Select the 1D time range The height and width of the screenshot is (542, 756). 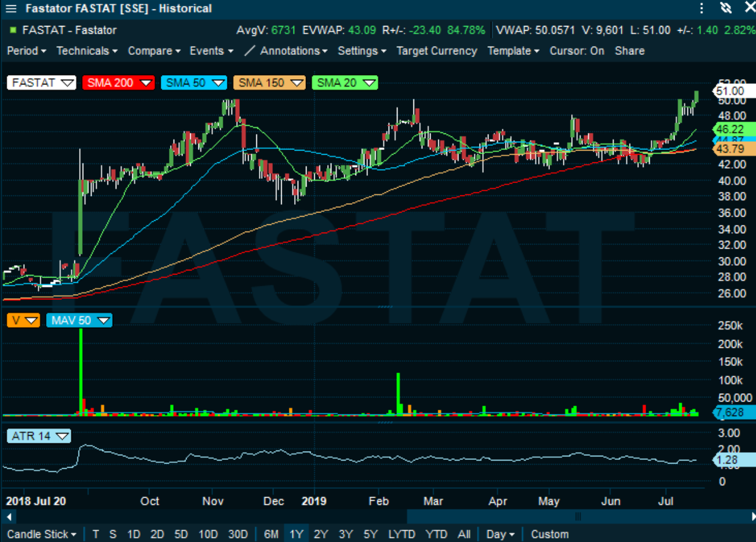pyautogui.click(x=133, y=534)
